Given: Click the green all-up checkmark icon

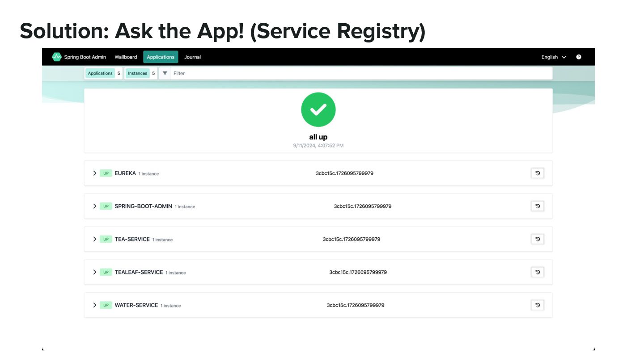Looking at the screenshot, I should (318, 109).
